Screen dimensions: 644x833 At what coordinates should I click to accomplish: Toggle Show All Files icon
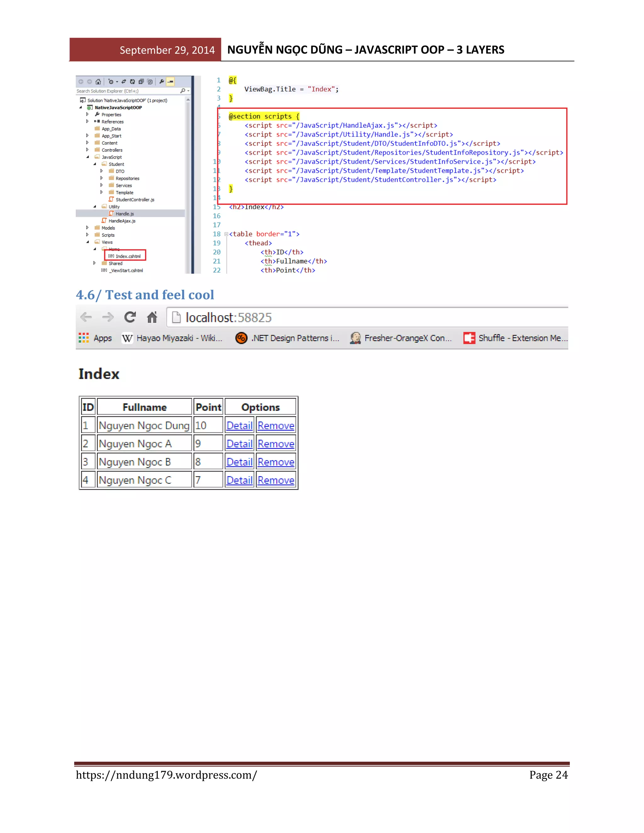[150, 82]
